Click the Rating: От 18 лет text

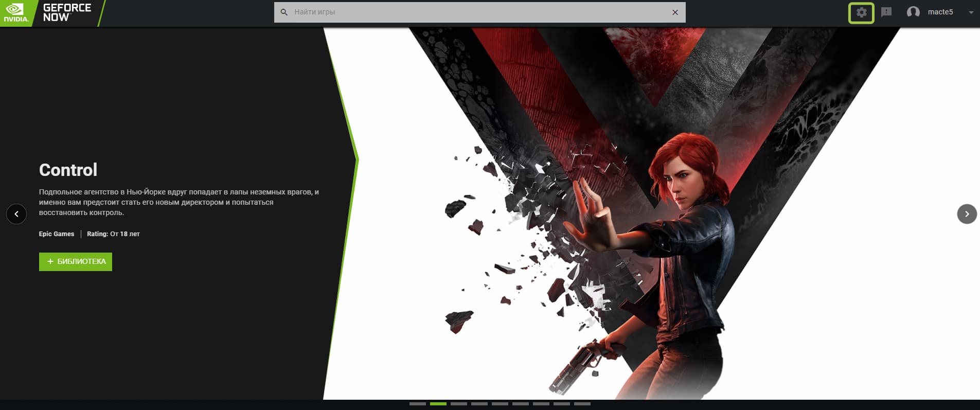tap(113, 234)
